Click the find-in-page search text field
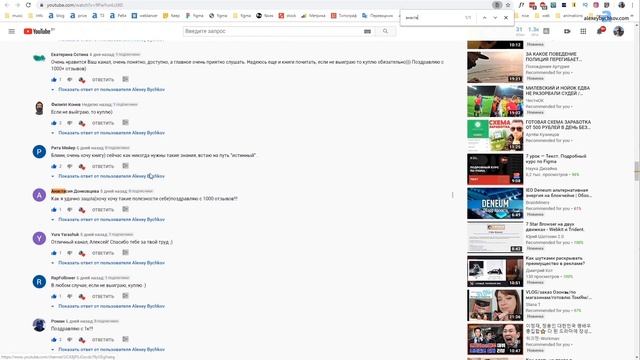 433,18
